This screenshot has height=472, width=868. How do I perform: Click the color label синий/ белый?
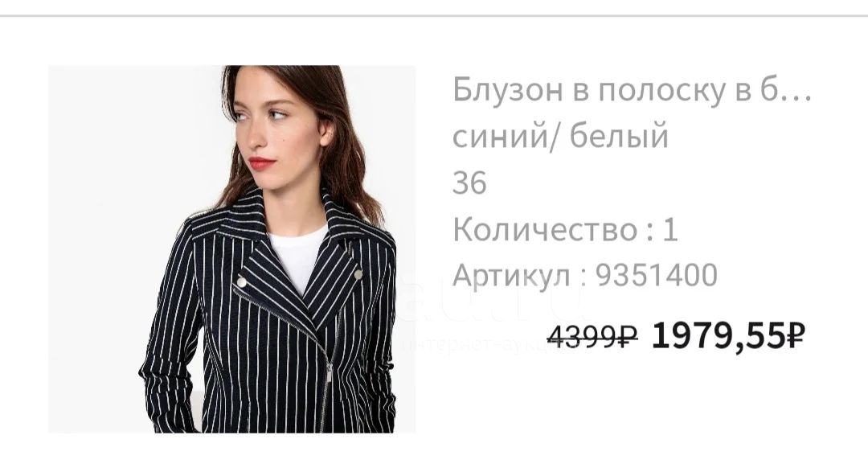pos(560,136)
